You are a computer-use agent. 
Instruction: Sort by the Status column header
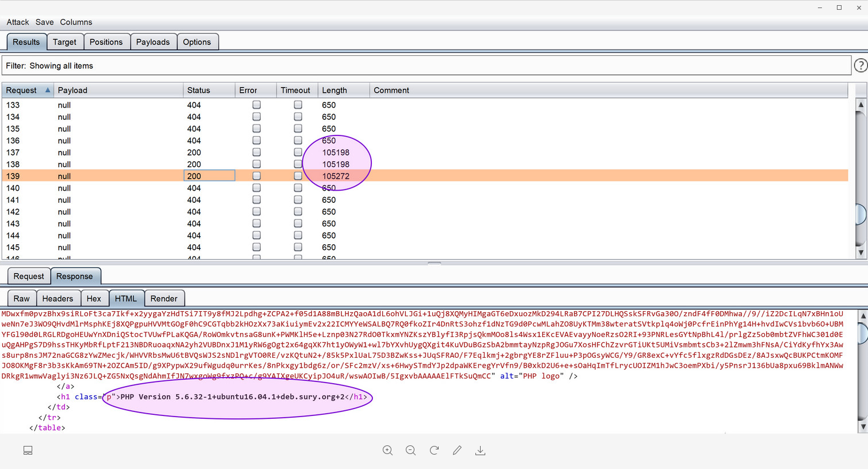tap(209, 90)
